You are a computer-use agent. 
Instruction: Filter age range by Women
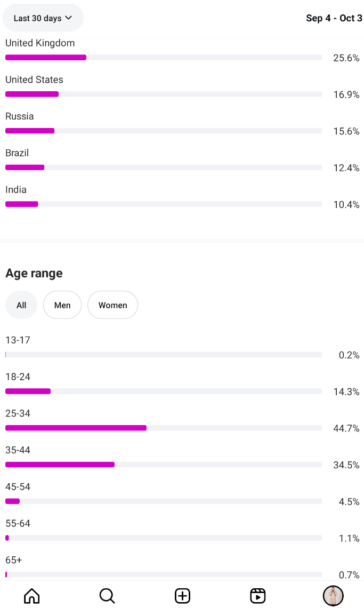[112, 305]
